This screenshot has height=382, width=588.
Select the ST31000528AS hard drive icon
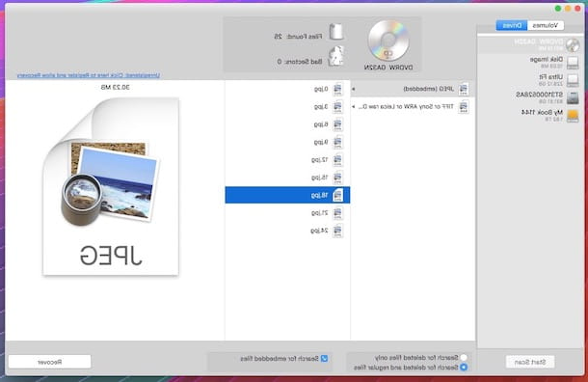pos(573,98)
